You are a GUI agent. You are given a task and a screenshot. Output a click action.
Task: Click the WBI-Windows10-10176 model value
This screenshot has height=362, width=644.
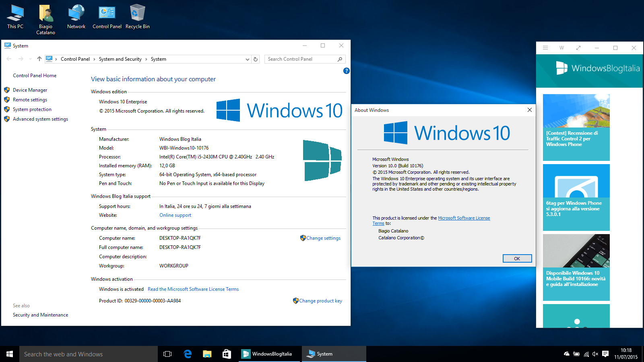click(184, 148)
